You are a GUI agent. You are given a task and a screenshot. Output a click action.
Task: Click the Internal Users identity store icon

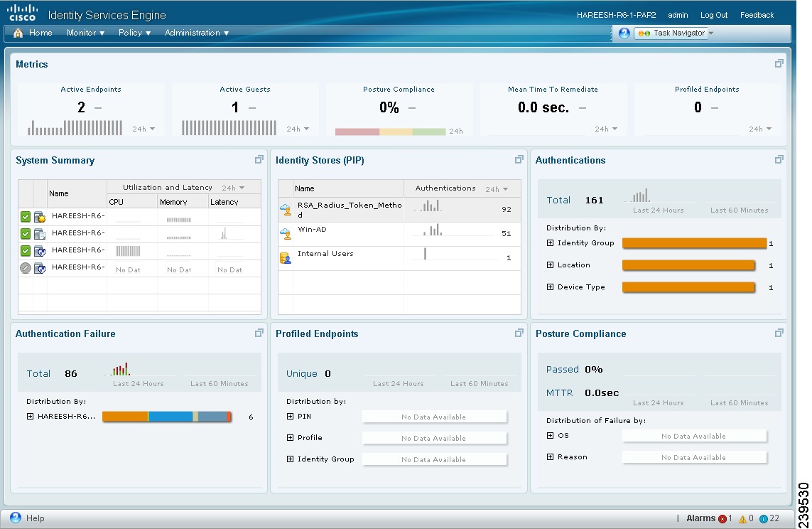[286, 258]
